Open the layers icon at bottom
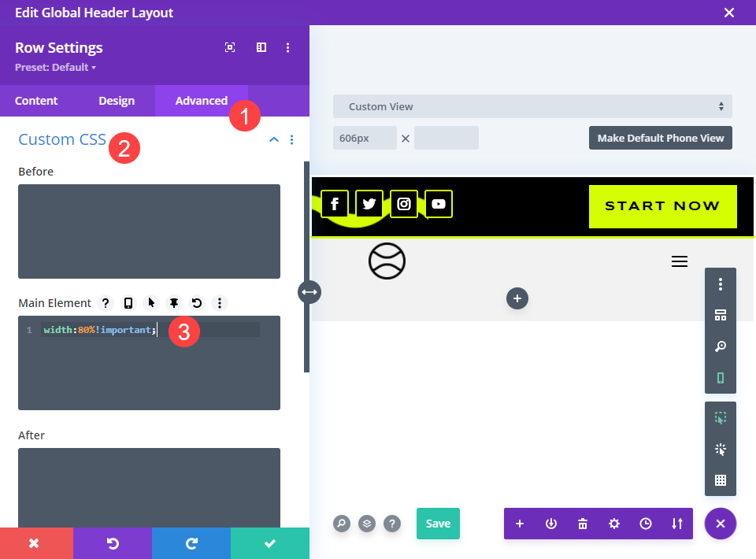The height and width of the screenshot is (559, 756). (x=367, y=524)
